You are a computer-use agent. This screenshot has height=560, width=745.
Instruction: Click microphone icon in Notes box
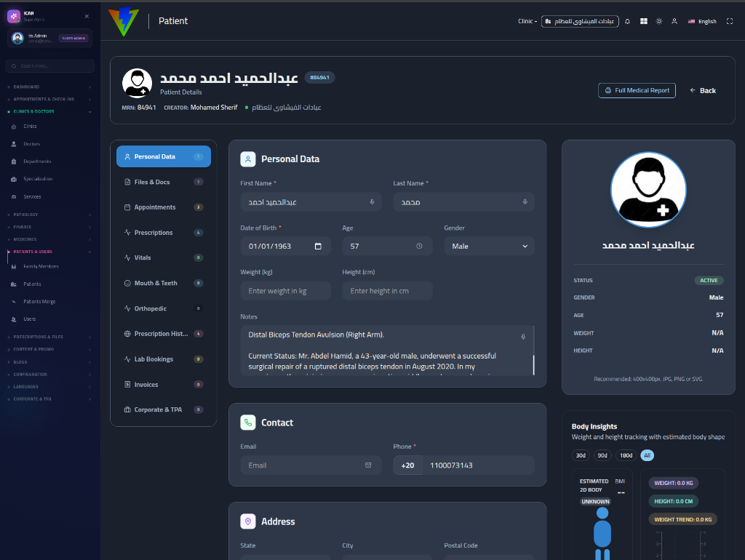[523, 337]
